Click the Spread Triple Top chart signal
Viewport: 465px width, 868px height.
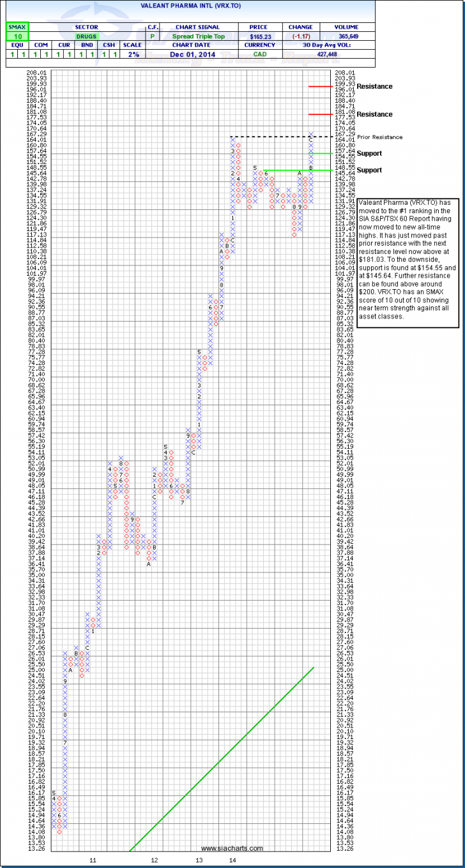(x=204, y=37)
